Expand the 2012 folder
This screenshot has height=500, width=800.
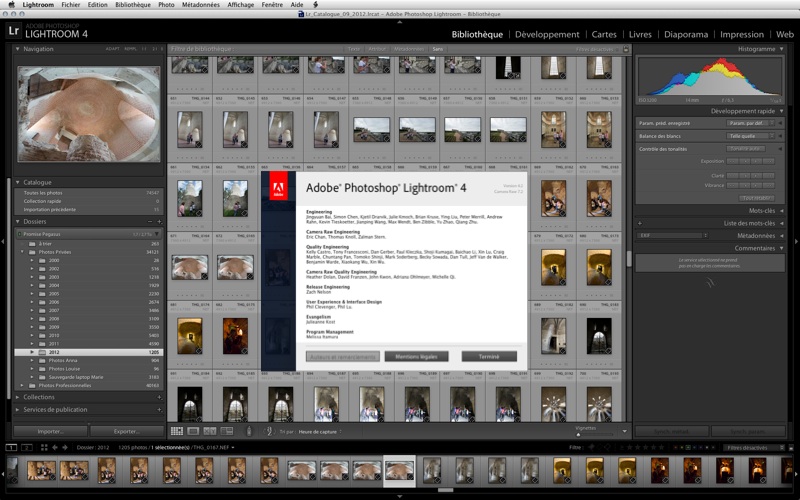point(32,352)
